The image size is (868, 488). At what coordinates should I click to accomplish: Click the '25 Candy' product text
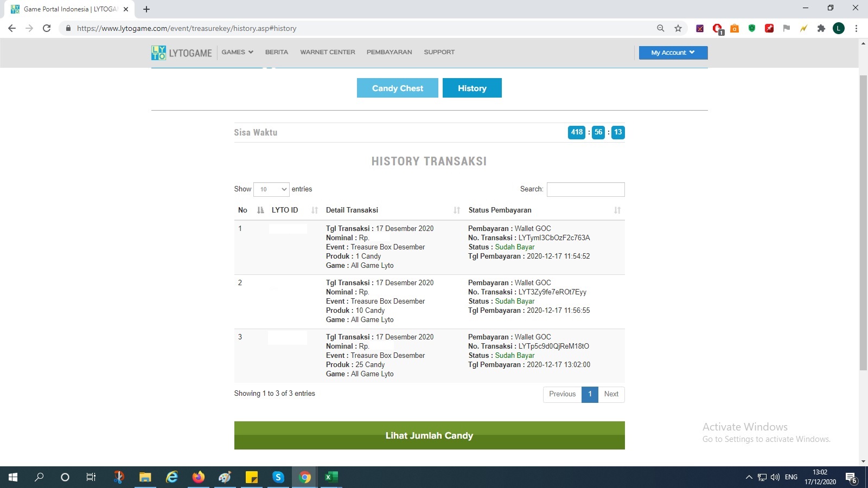pos(370,365)
